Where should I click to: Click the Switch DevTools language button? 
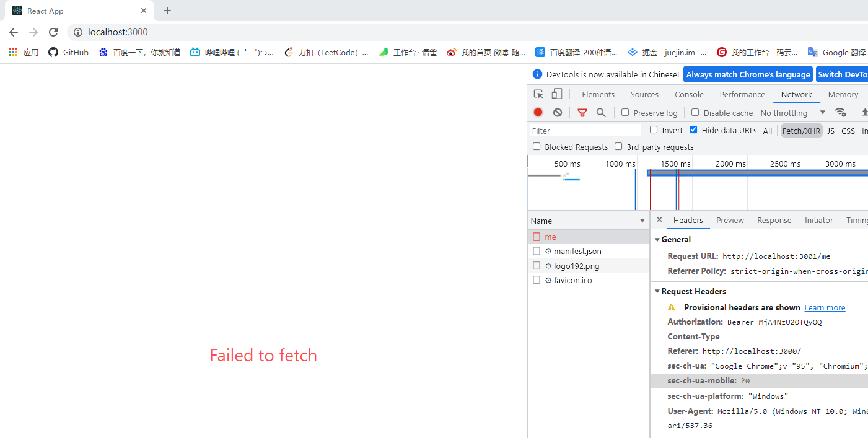point(842,74)
